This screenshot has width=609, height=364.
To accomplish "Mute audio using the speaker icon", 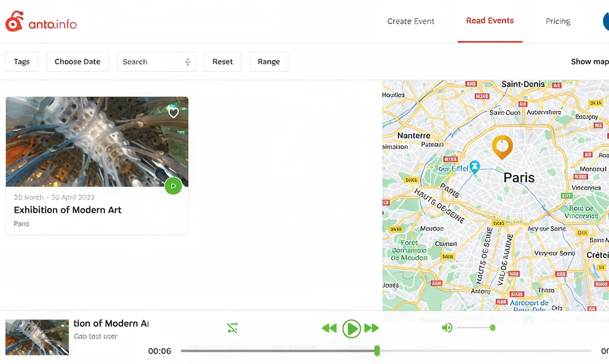I will click(x=447, y=328).
